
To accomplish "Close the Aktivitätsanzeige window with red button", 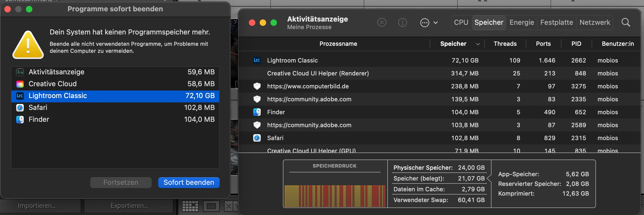I will coord(252,23).
